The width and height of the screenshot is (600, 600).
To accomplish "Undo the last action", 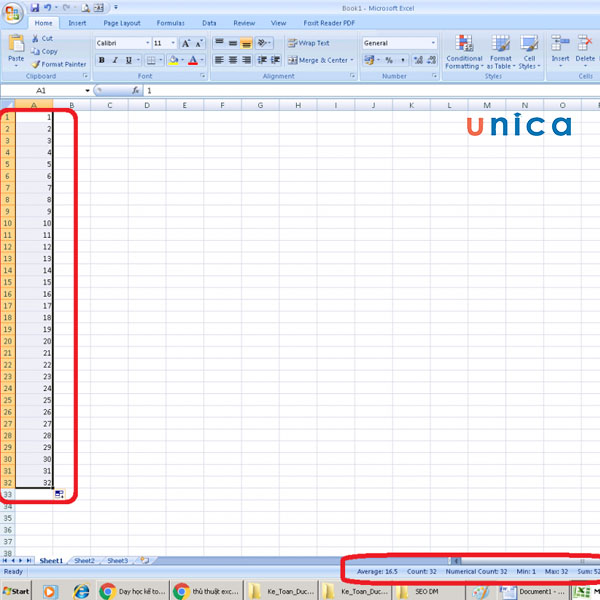I will pos(48,8).
